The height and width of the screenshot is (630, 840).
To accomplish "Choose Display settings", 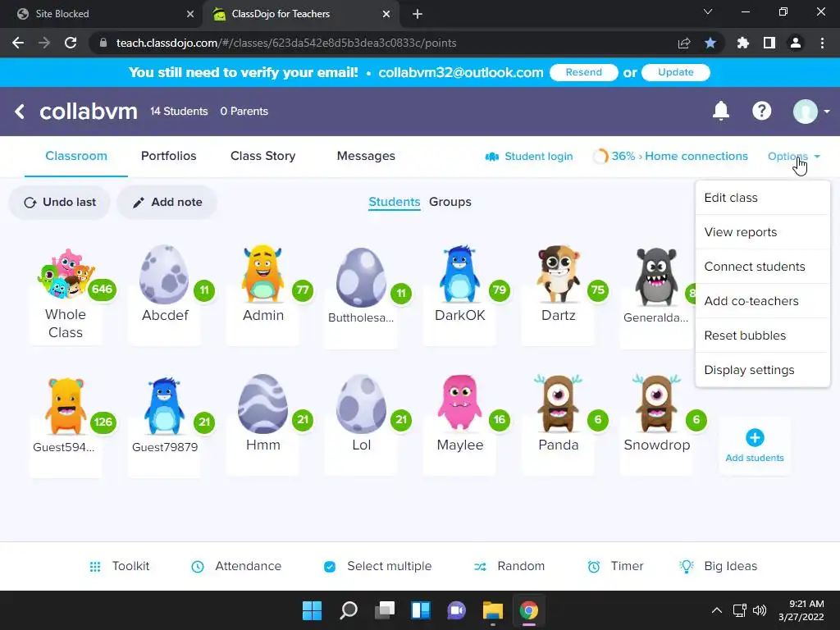I will pyautogui.click(x=762, y=370).
